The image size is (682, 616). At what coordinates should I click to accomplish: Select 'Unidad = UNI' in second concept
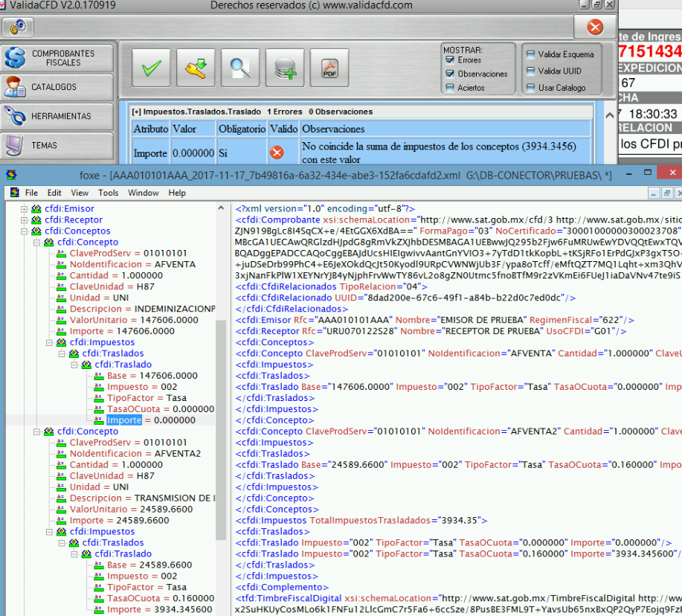(x=99, y=487)
